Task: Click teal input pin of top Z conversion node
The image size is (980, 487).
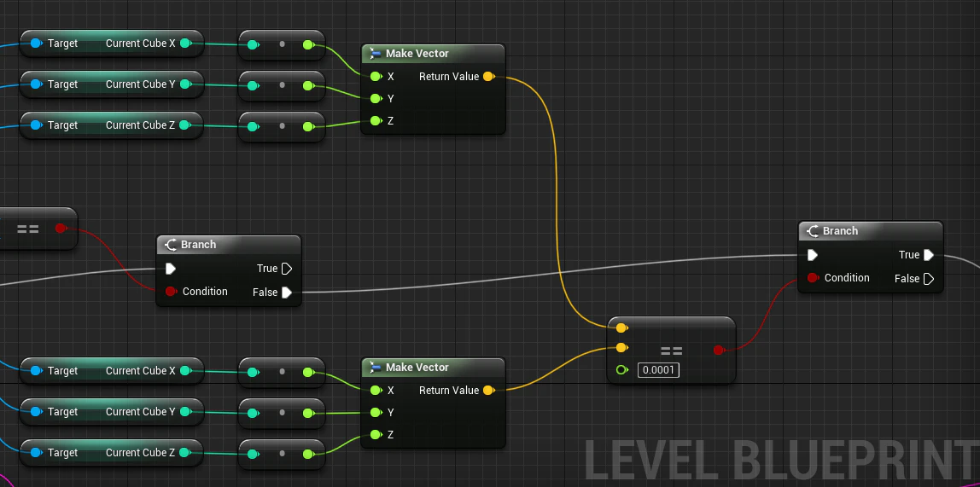Action: click(253, 127)
